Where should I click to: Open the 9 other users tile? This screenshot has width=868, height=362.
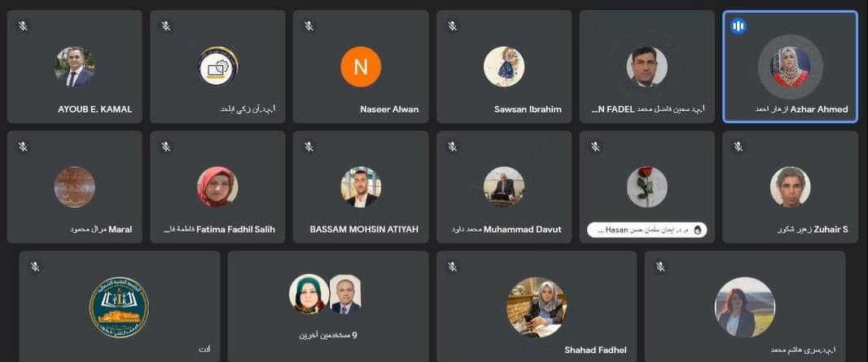[328, 307]
